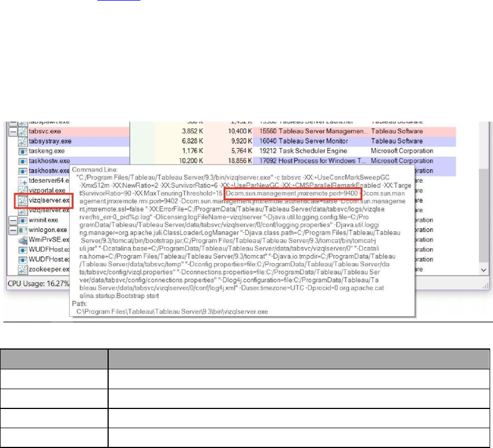Click the wininit.exe process icon
This screenshot has height=448, width=493.
(23, 220)
